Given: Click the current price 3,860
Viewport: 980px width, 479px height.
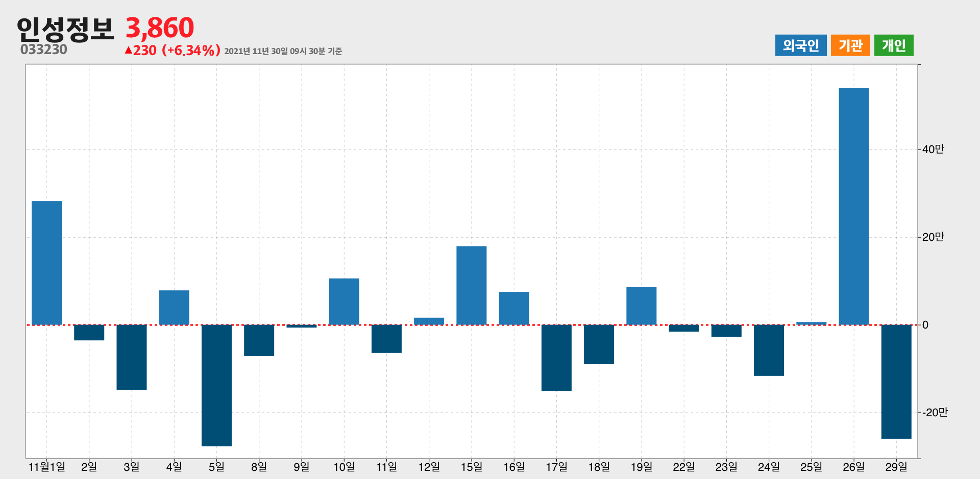Looking at the screenshot, I should 160,28.
